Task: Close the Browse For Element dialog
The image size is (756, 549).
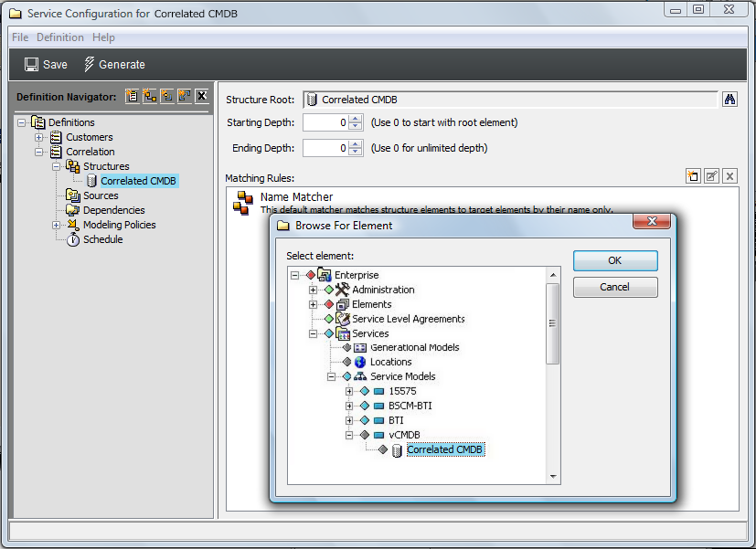Action: click(x=652, y=221)
